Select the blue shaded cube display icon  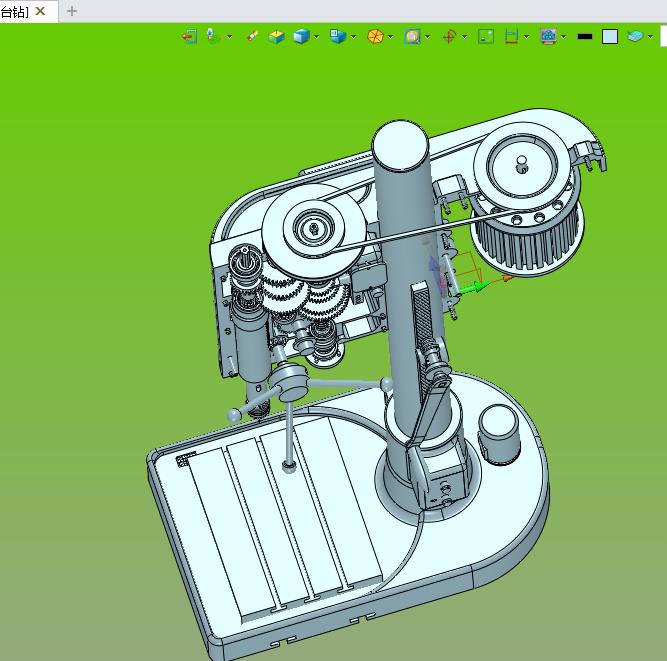pos(300,37)
